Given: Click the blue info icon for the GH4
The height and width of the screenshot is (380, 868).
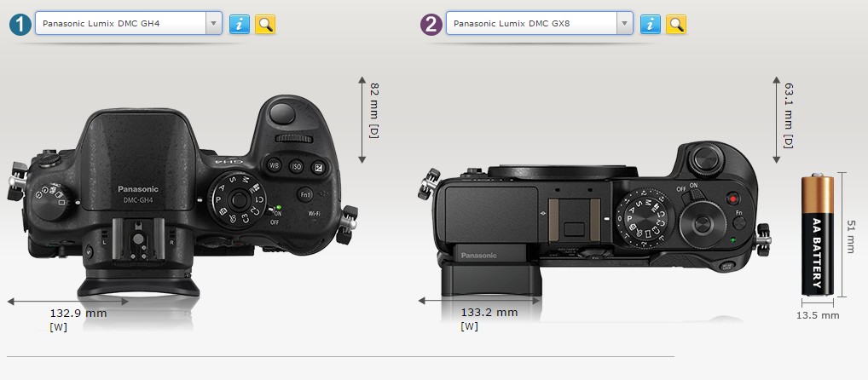Looking at the screenshot, I should [x=240, y=24].
